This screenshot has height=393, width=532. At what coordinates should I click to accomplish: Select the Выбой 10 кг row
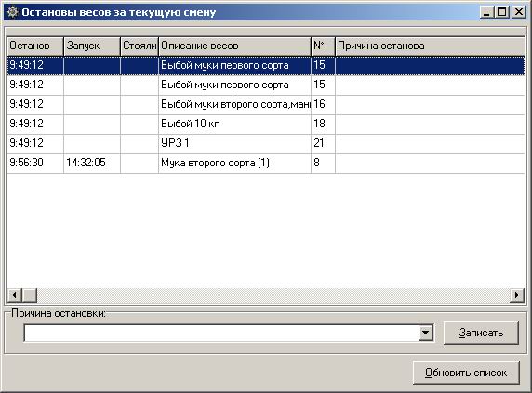pyautogui.click(x=266, y=124)
